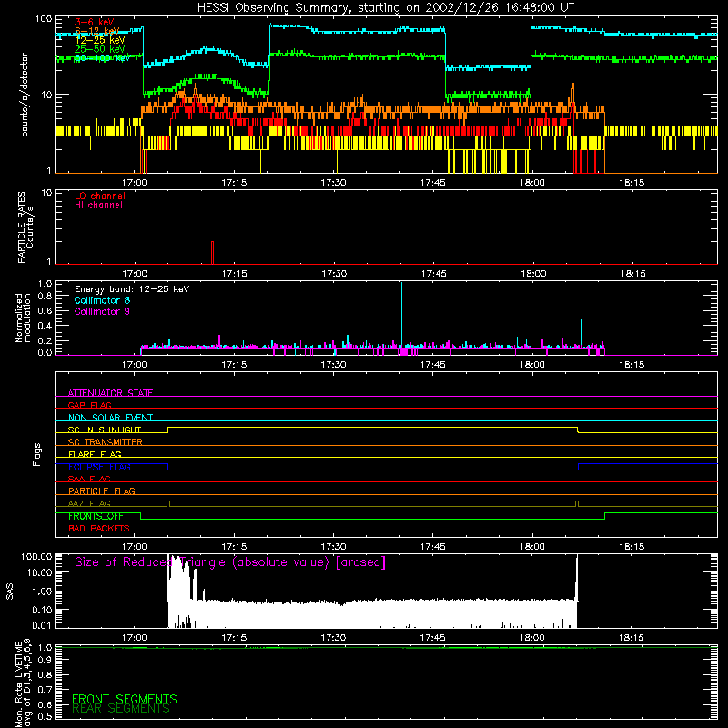This screenshot has height=728, width=728.
Task: Click the REAR SEGMENTS legend label
Action: tap(121, 709)
